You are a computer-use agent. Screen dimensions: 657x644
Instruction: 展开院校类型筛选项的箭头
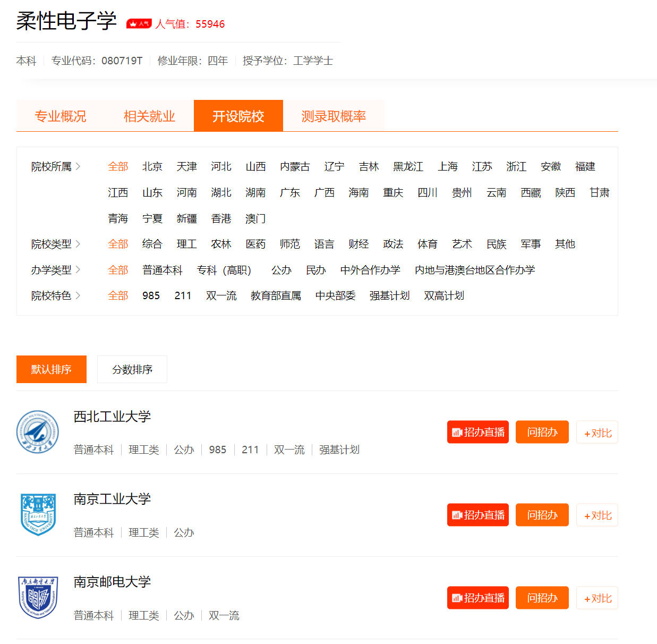coord(79,244)
